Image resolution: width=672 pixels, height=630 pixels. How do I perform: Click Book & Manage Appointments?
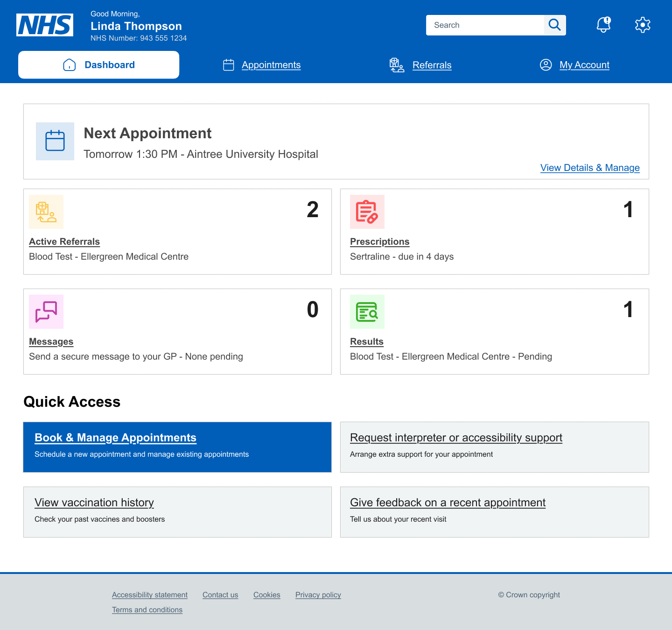[x=115, y=438]
